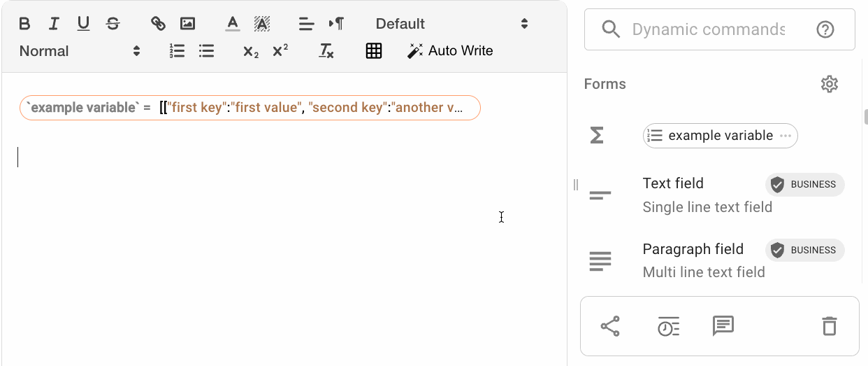Click the sigma formula icon
Screen dimensions: 868x366
[597, 136]
